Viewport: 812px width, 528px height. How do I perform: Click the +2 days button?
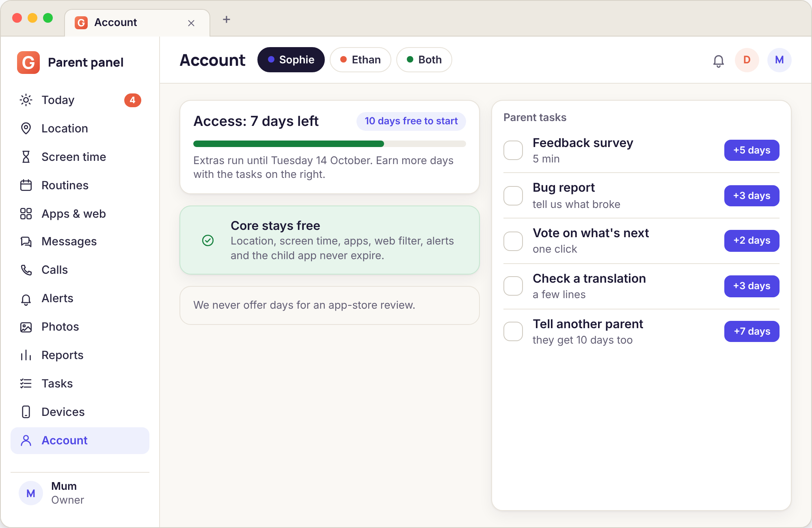point(752,241)
